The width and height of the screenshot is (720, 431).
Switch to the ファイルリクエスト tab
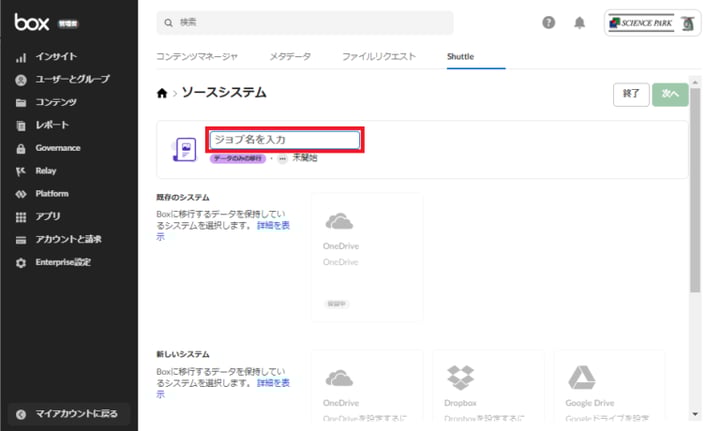[379, 57]
